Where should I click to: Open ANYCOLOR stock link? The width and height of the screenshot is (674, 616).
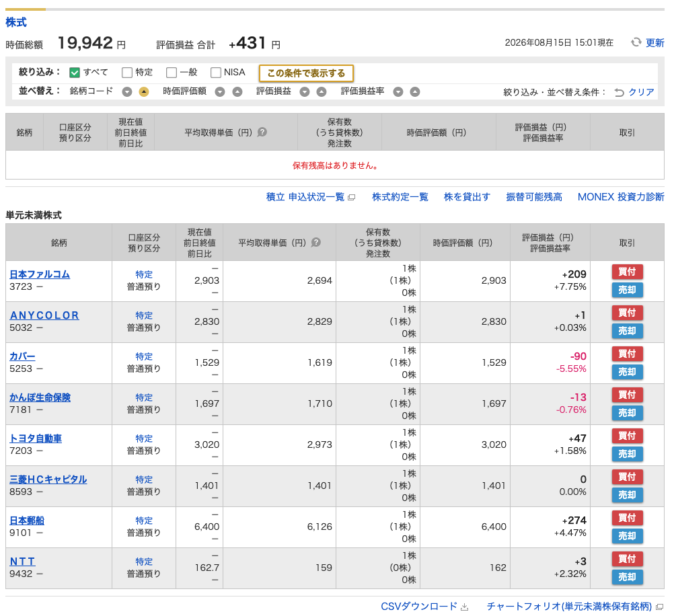[44, 315]
